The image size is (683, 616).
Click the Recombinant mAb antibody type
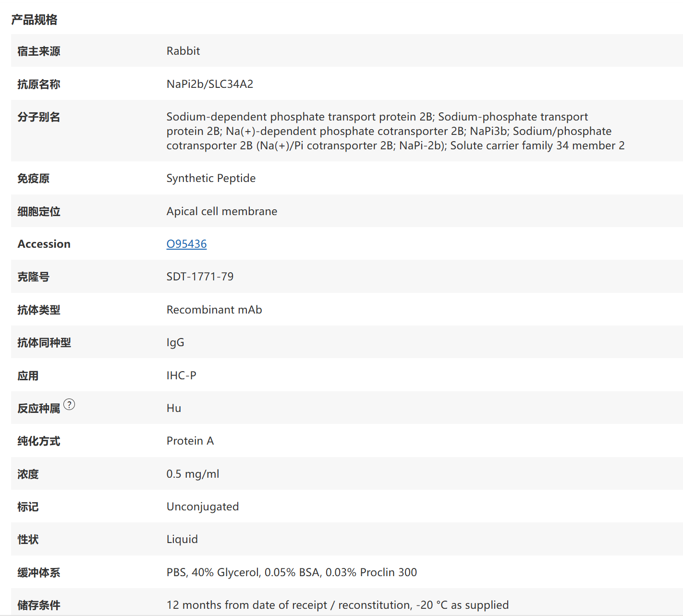coord(214,310)
